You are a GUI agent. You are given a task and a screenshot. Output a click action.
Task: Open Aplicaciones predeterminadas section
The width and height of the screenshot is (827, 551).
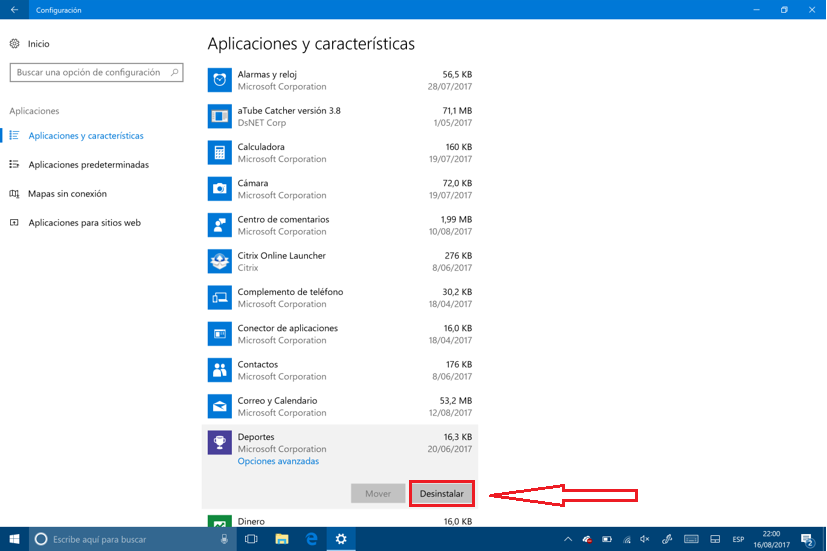click(x=89, y=165)
